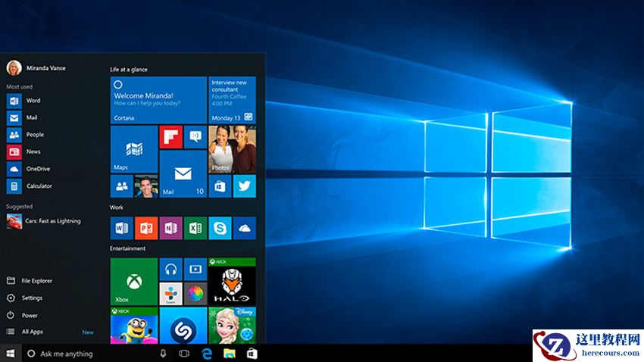Open the Store tile below Photos

220,186
